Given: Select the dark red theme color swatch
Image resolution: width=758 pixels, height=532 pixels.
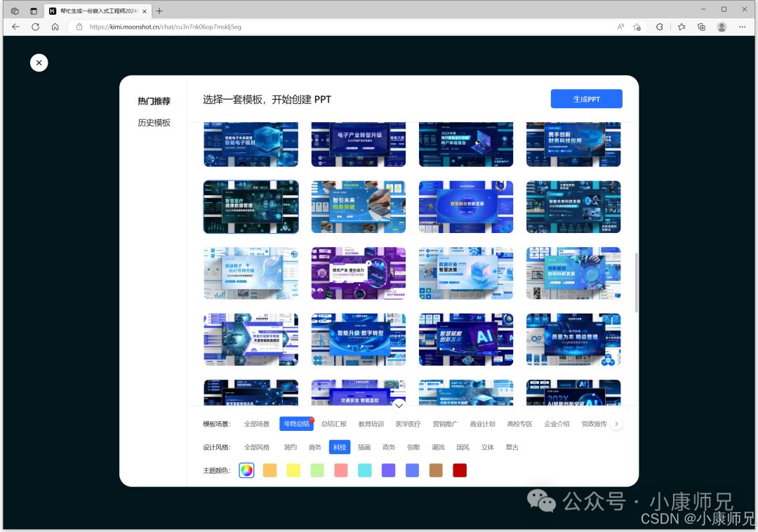Looking at the screenshot, I should [x=460, y=470].
